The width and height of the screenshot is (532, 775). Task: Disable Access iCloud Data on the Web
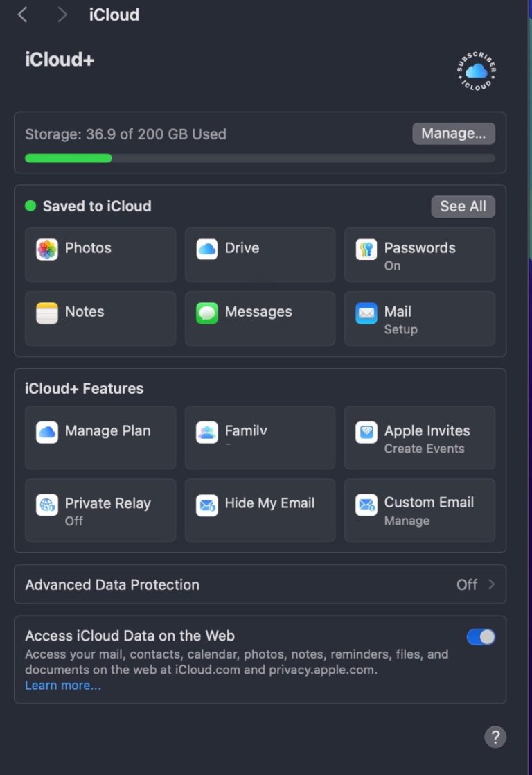481,637
